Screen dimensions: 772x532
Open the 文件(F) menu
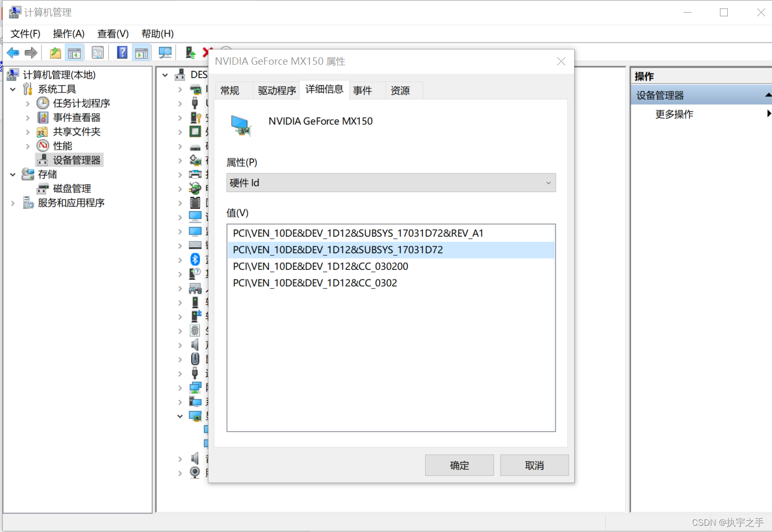tap(25, 34)
